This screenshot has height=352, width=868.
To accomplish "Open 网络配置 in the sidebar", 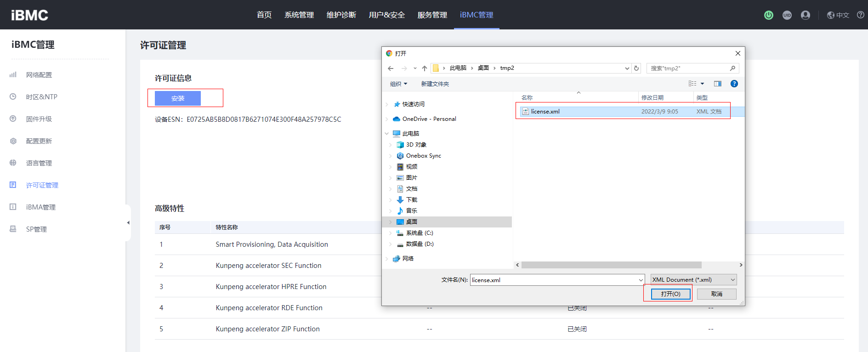I will click(x=39, y=75).
